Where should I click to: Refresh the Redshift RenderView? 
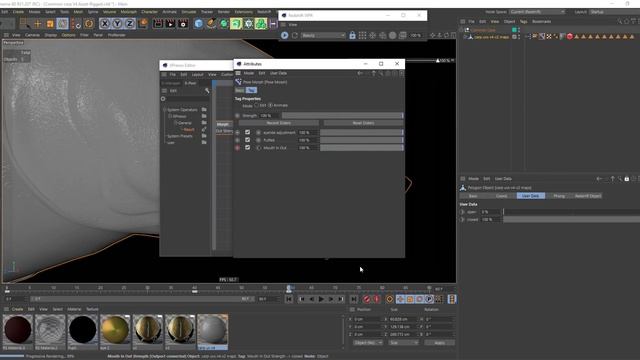(x=295, y=36)
